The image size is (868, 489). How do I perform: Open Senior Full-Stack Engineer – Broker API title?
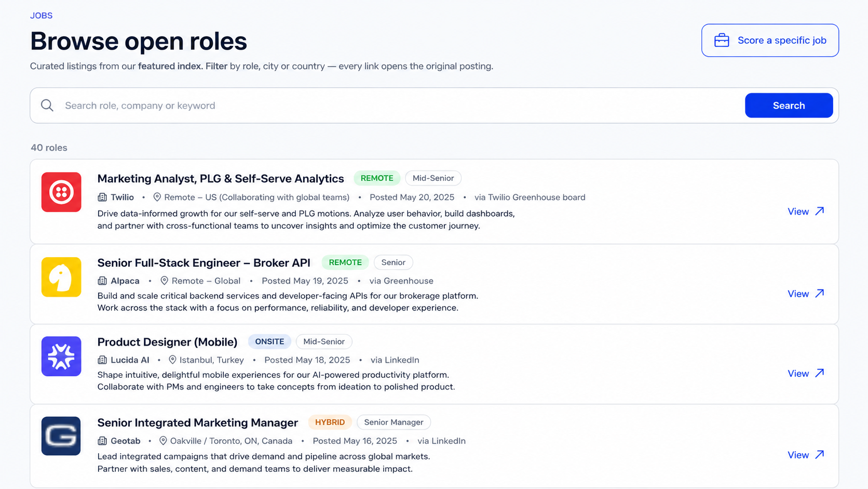tap(204, 263)
